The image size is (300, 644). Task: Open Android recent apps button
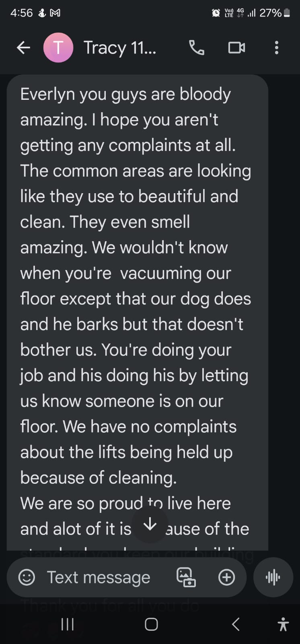coord(67,624)
